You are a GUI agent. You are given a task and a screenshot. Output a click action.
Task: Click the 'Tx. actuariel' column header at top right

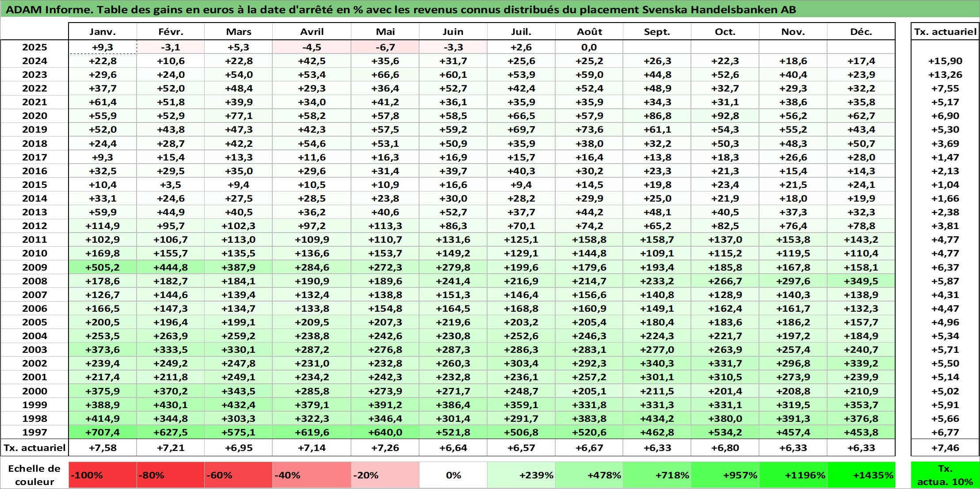coord(945,31)
